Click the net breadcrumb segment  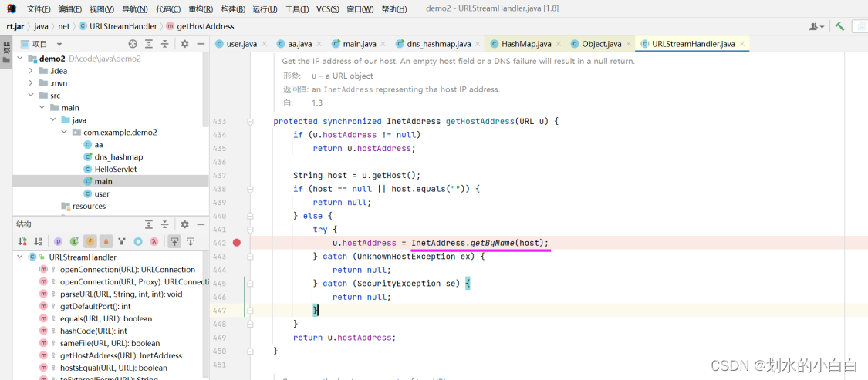coord(64,26)
